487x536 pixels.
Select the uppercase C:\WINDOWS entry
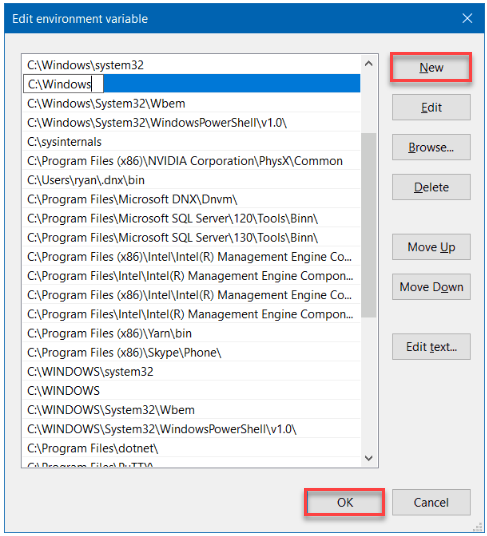coord(191,390)
